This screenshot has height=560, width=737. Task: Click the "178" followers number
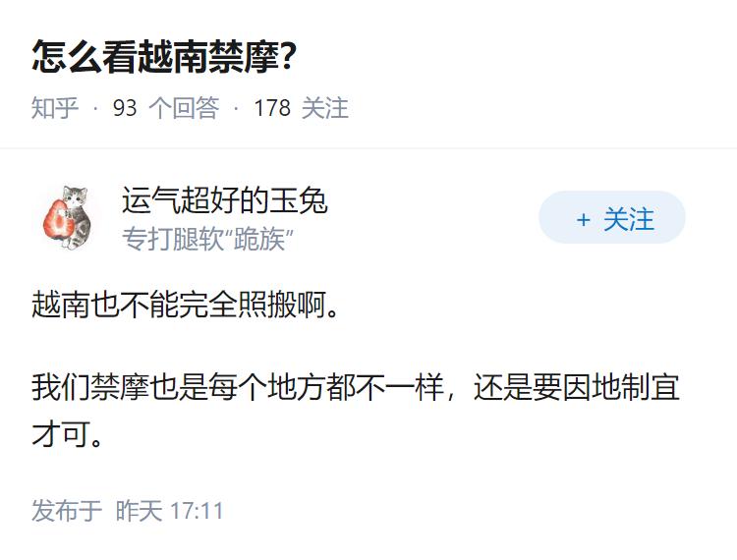pos(272,108)
